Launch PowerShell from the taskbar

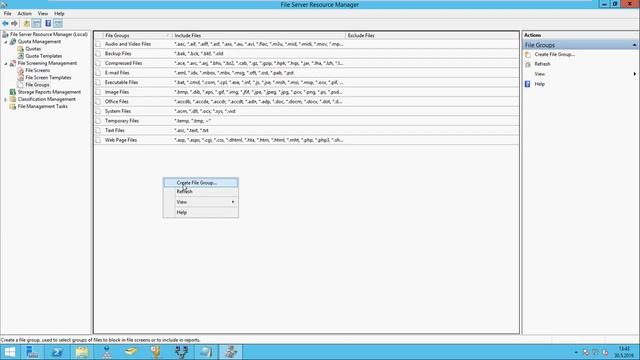57,352
